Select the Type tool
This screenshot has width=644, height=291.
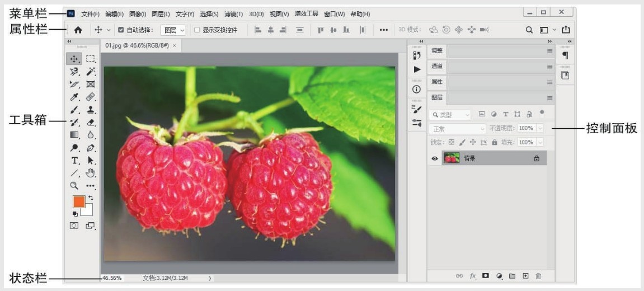click(x=74, y=160)
